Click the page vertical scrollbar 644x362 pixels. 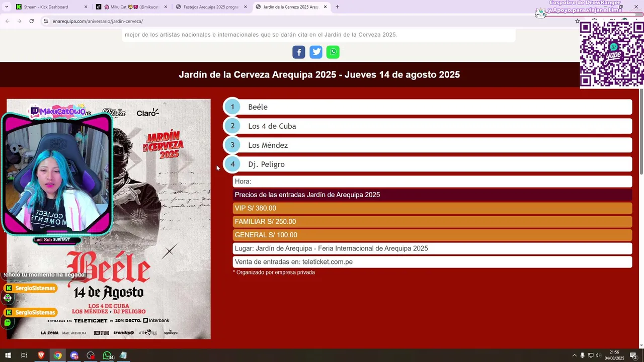point(641,132)
